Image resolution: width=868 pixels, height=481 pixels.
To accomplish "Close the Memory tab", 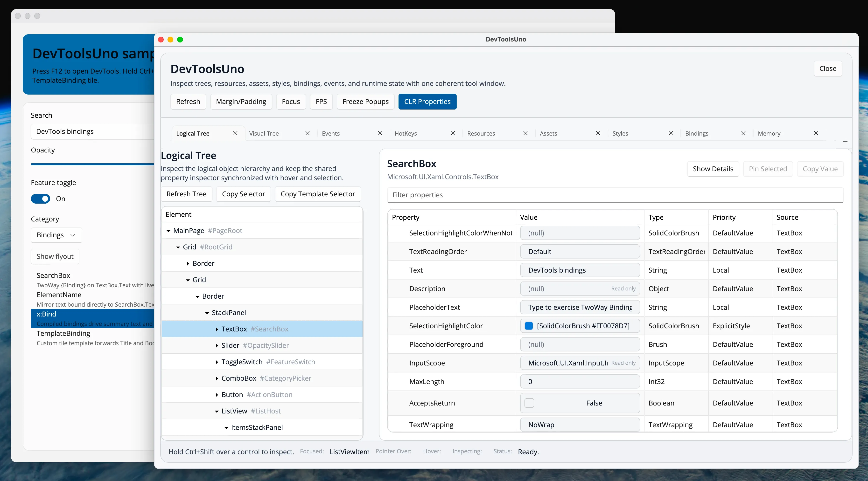I will (x=816, y=133).
